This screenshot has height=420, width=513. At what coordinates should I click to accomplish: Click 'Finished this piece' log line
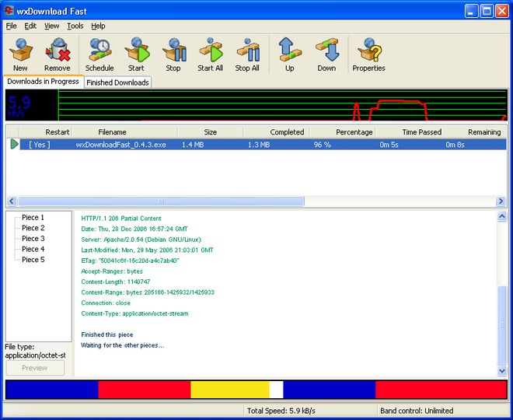[x=107, y=334]
